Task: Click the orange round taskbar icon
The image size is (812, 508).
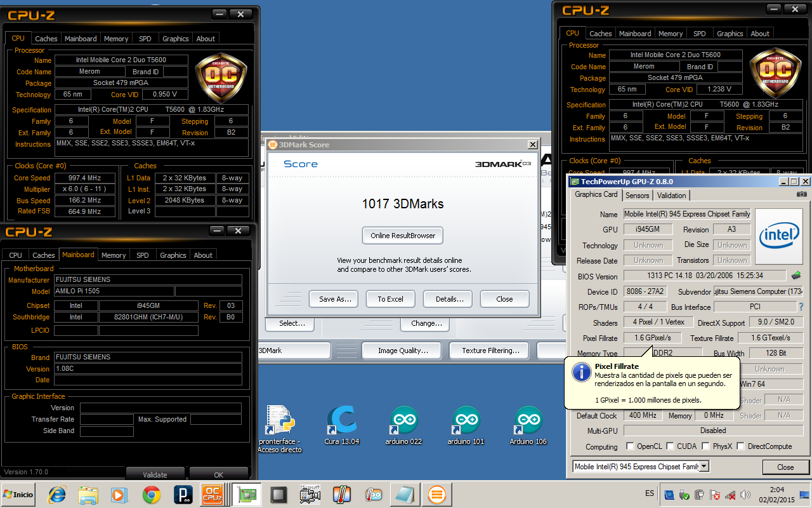Action: click(x=436, y=495)
